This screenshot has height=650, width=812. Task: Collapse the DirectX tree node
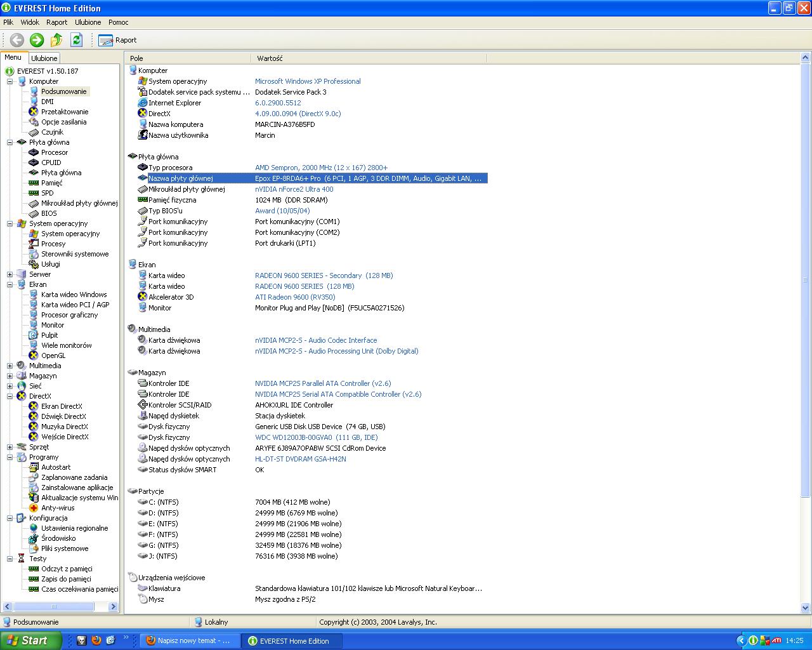pos(10,396)
